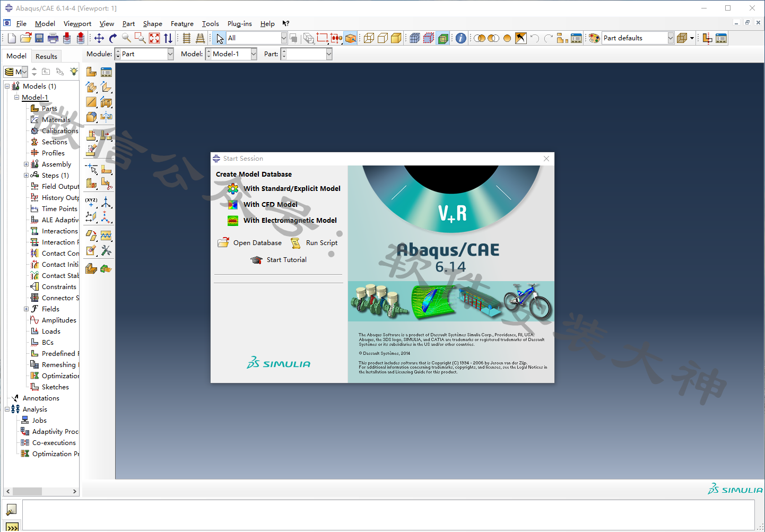Select Materials in the model tree
Screen dimensions: 765x532
tap(56, 120)
